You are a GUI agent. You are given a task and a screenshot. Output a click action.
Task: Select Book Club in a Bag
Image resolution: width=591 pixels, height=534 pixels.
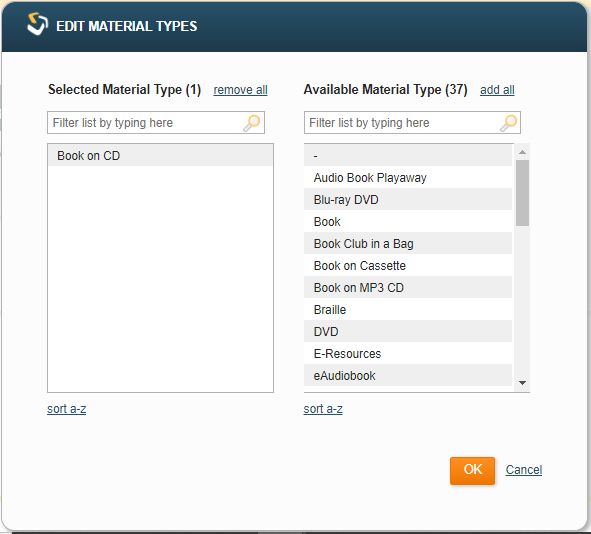[408, 243]
